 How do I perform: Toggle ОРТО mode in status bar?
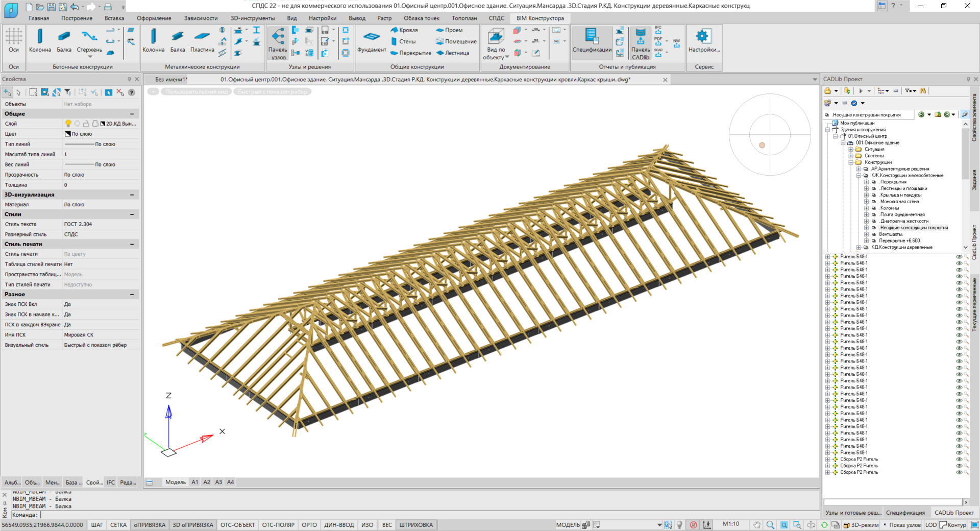tap(309, 525)
